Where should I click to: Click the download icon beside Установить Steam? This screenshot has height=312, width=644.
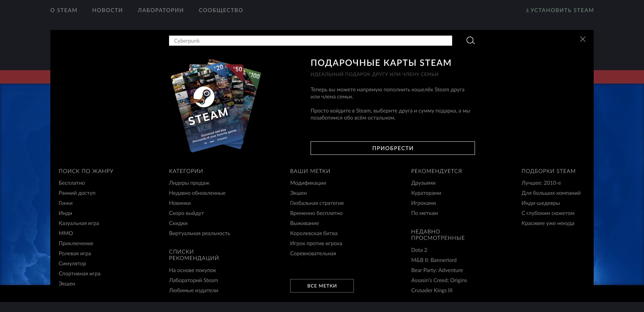coord(527,10)
